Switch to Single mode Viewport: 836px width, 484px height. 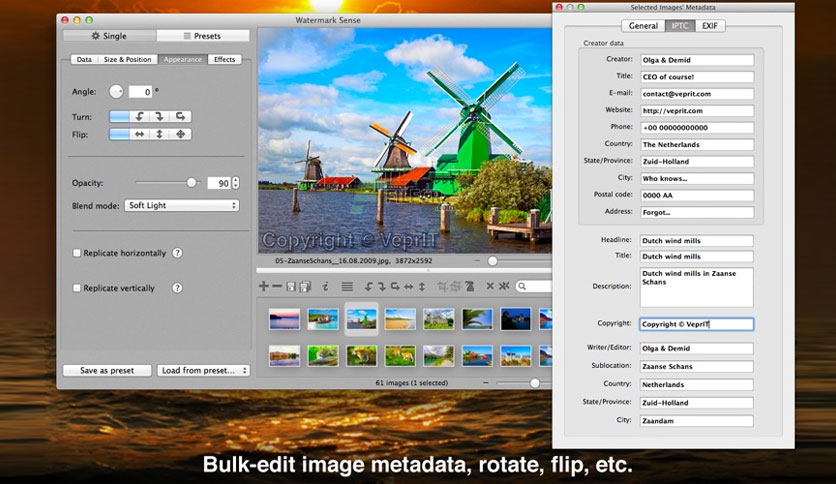tap(109, 36)
